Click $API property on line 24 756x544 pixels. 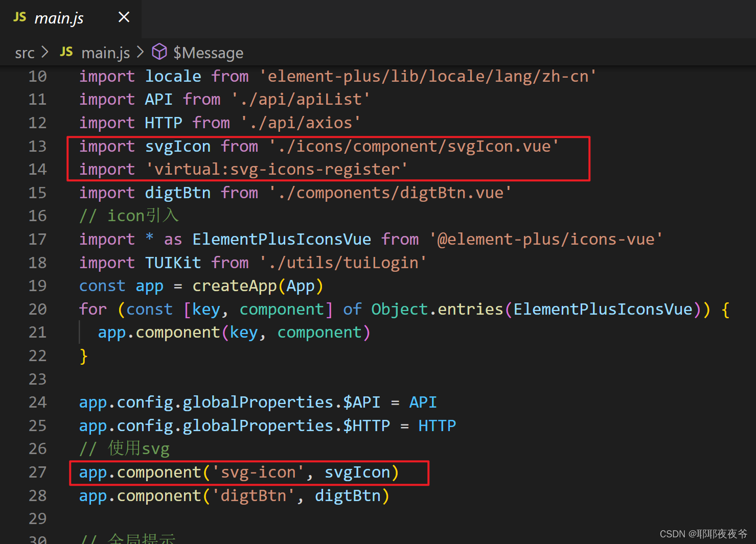(361, 403)
